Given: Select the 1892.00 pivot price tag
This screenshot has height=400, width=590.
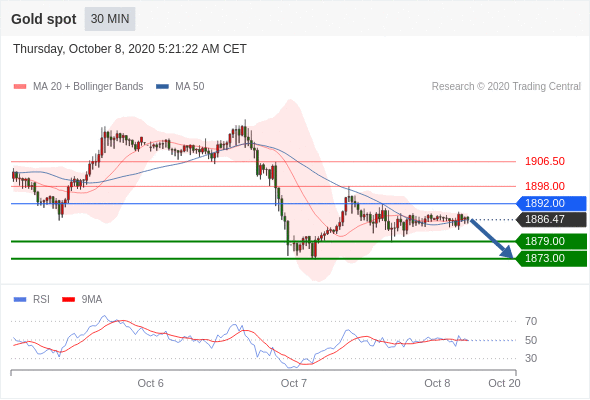Looking at the screenshot, I should 551,204.
